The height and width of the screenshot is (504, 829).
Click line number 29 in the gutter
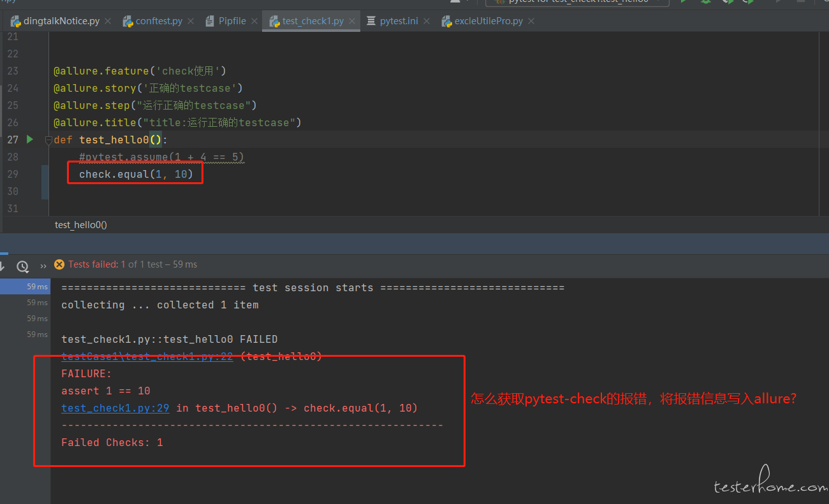(13, 174)
